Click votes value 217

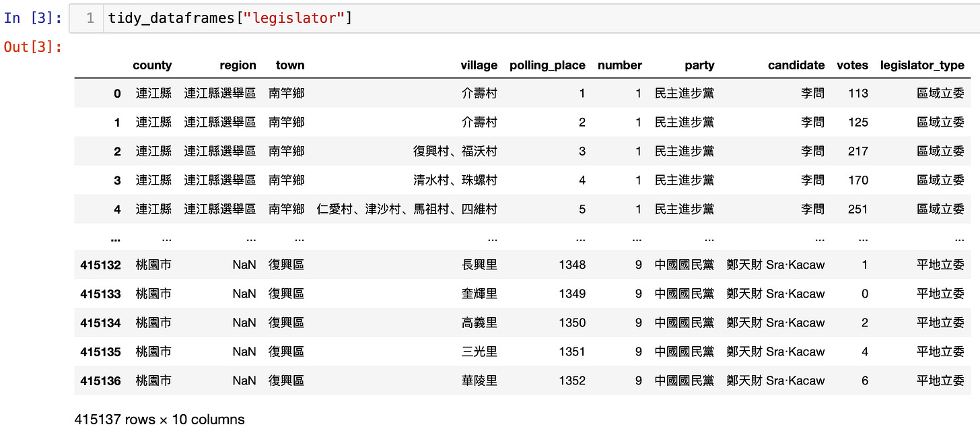pyautogui.click(x=858, y=152)
